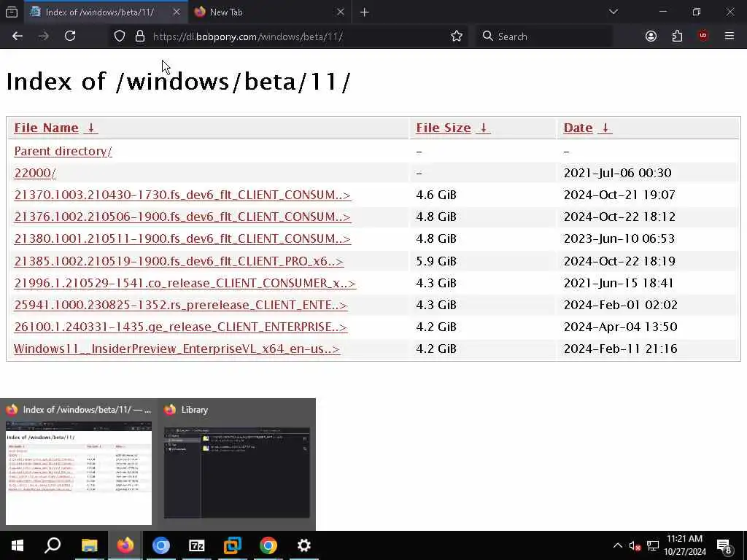
Task: Open the 22000/ folder link
Action: tap(35, 173)
